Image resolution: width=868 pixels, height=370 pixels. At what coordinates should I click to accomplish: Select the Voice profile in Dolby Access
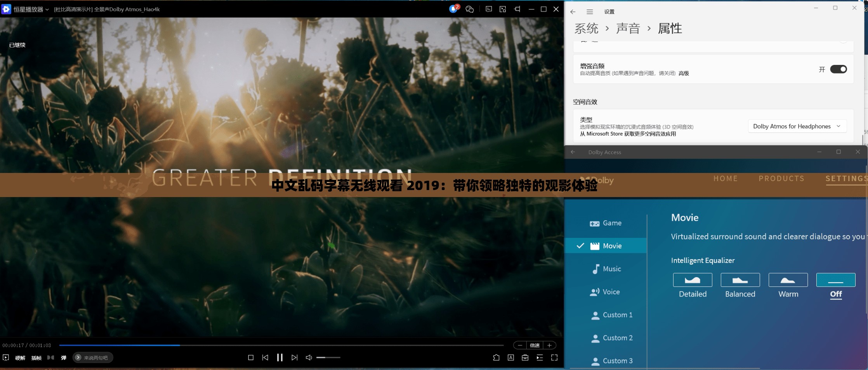point(606,291)
